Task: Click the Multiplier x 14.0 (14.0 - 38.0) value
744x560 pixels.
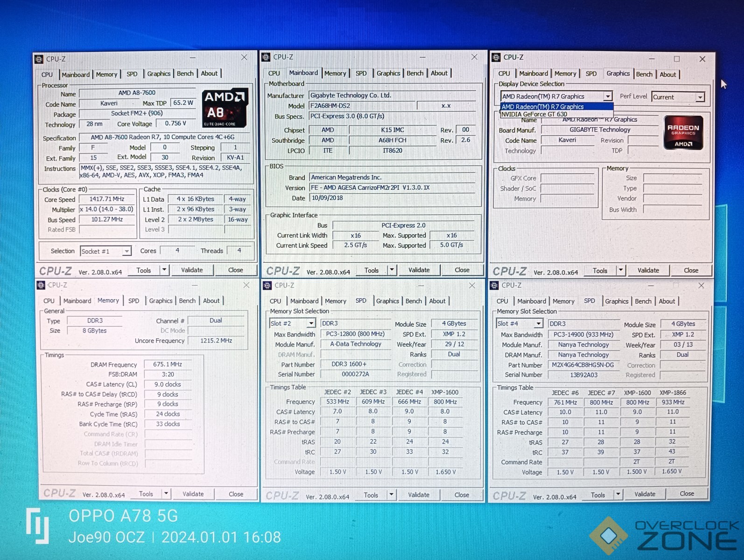Action: [x=107, y=209]
